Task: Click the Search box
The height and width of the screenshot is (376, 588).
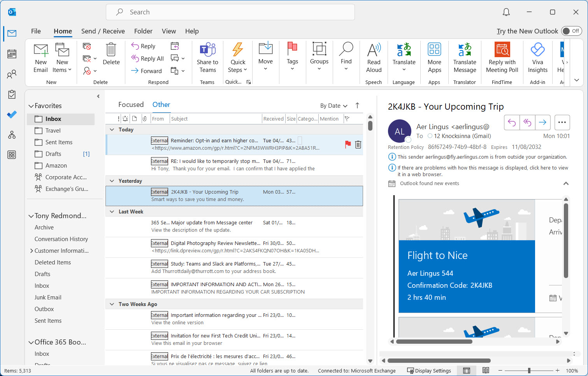Action: point(230,12)
